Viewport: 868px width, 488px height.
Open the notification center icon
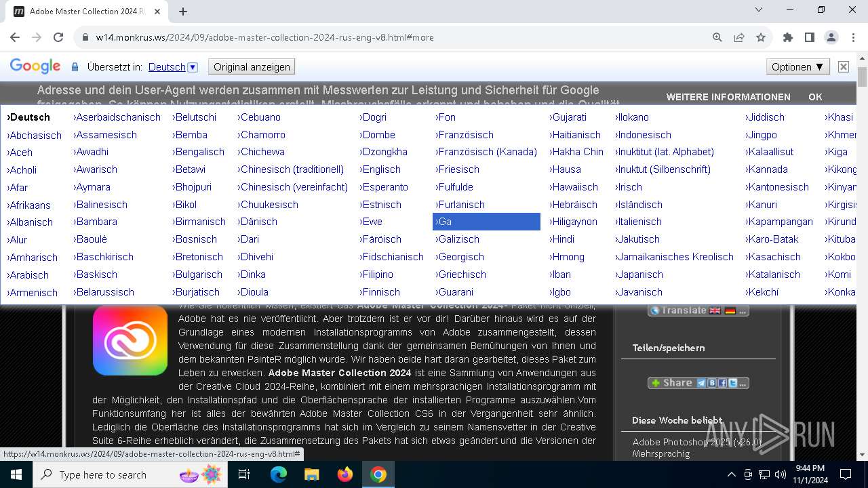846,474
